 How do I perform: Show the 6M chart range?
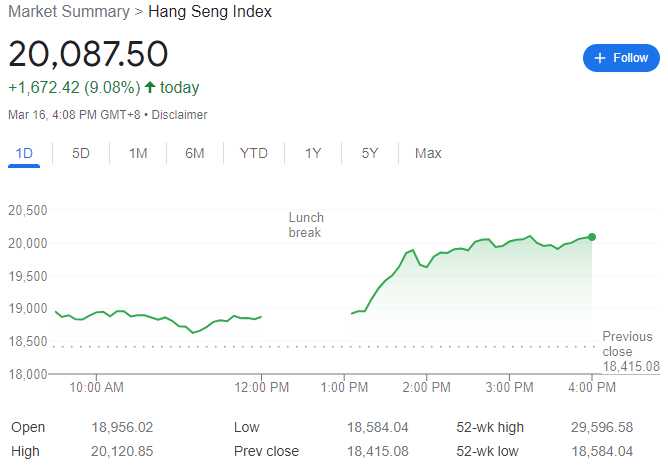(x=195, y=153)
